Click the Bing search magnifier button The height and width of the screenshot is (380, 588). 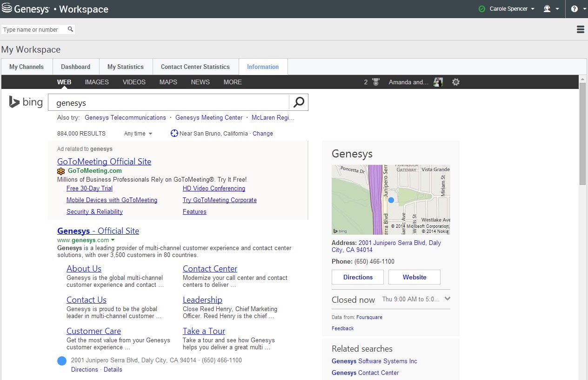299,102
